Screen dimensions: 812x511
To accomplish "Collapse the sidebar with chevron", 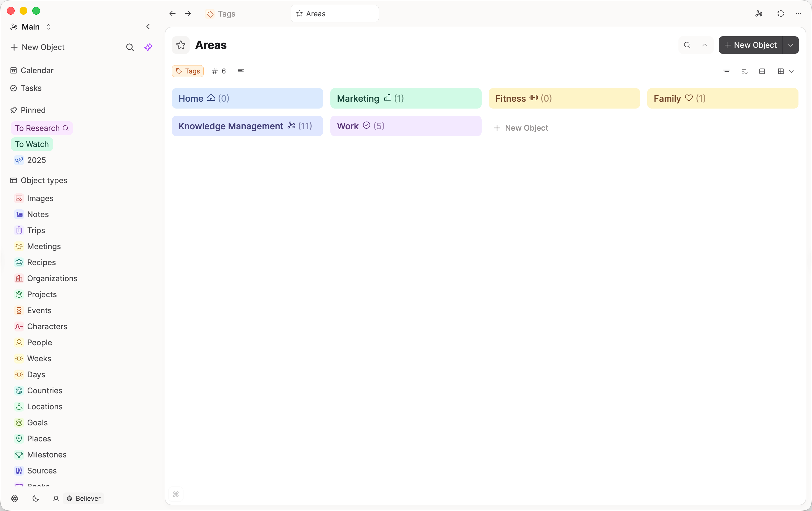I will click(148, 27).
